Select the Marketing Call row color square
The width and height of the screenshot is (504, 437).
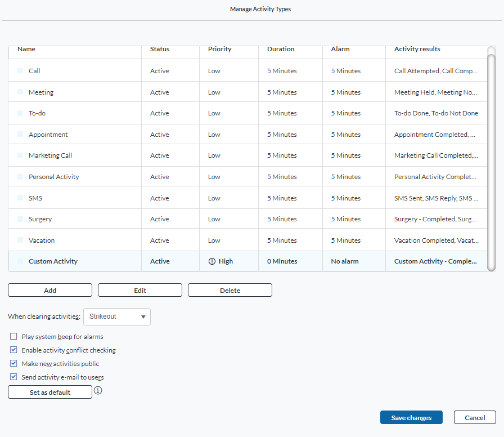click(20, 155)
